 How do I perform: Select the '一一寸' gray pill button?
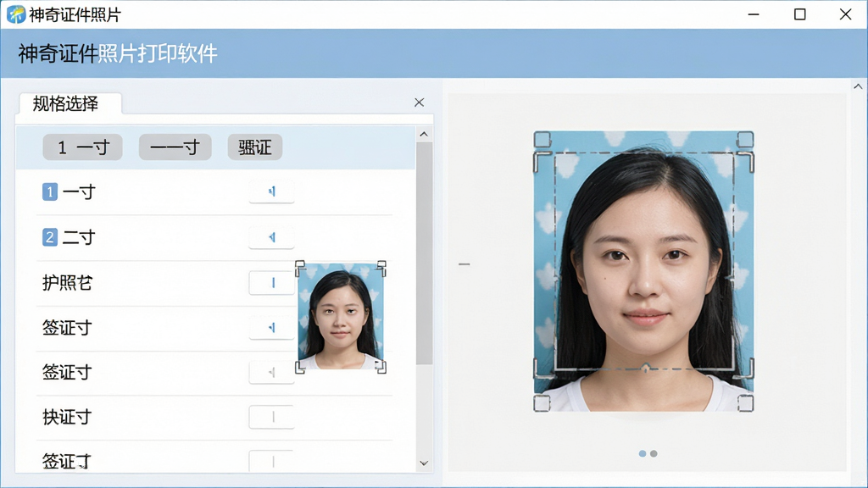click(175, 147)
